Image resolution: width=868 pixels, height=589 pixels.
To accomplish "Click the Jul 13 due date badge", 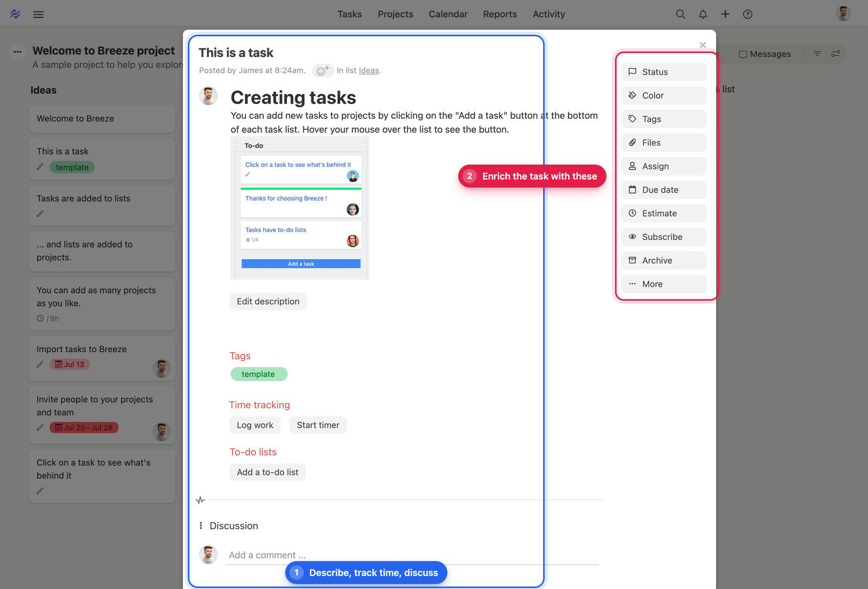I will point(69,364).
